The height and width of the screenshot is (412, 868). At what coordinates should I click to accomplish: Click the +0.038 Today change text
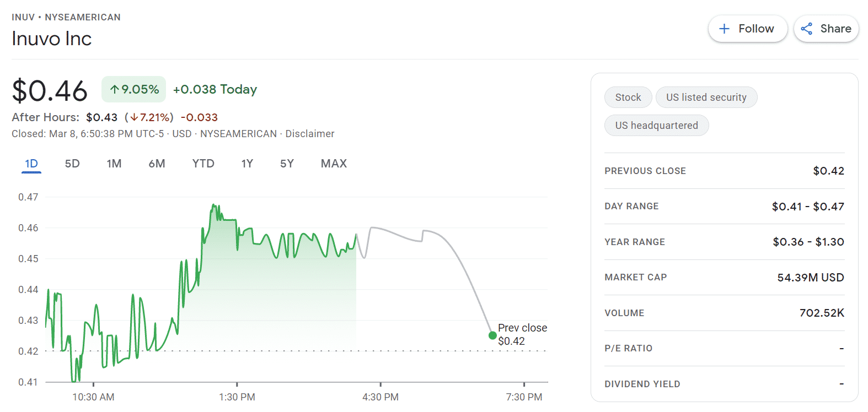coord(215,89)
